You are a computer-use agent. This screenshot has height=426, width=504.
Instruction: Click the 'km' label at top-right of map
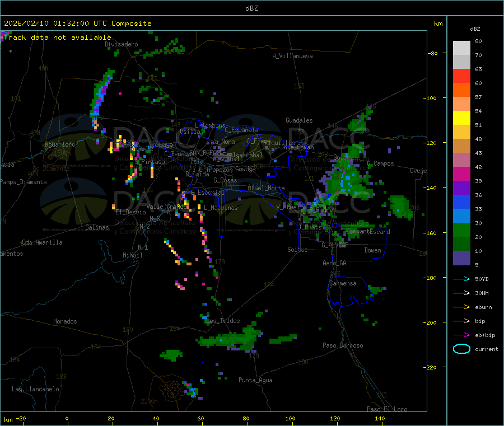click(438, 24)
